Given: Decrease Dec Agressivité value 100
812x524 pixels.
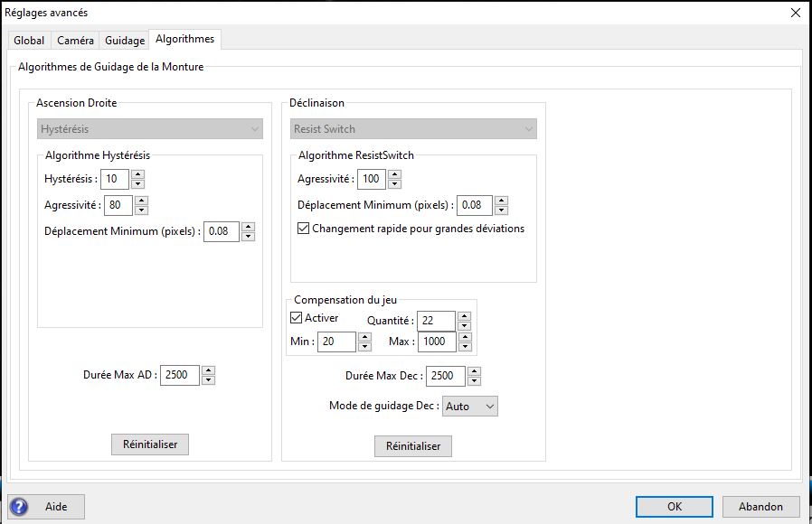Looking at the screenshot, I should pyautogui.click(x=394, y=184).
